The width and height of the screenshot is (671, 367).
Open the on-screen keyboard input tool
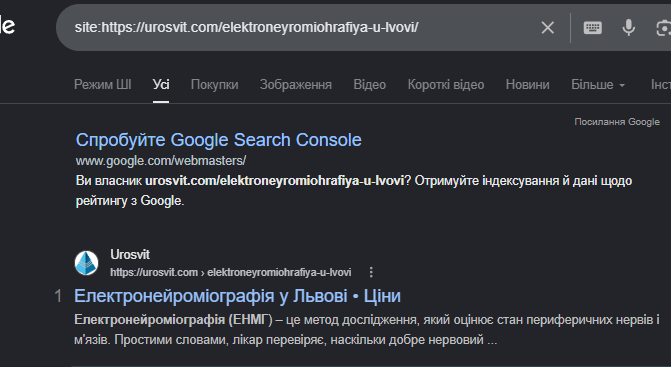593,28
